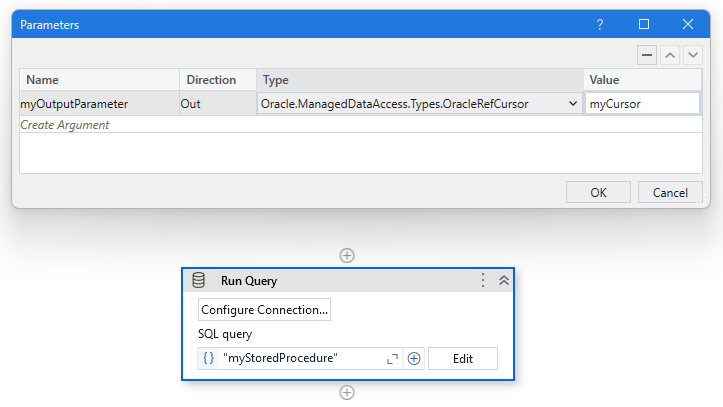Click the curly braces icon in SQL query
The height and width of the screenshot is (407, 723).
coord(208,358)
